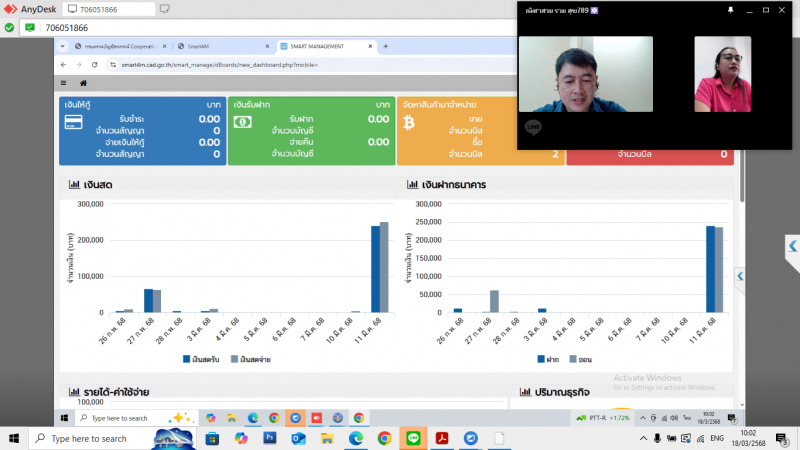Viewport: 800px width, 450px height.
Task: Select the SMART MANAGEMENT tab
Action: click(327, 46)
